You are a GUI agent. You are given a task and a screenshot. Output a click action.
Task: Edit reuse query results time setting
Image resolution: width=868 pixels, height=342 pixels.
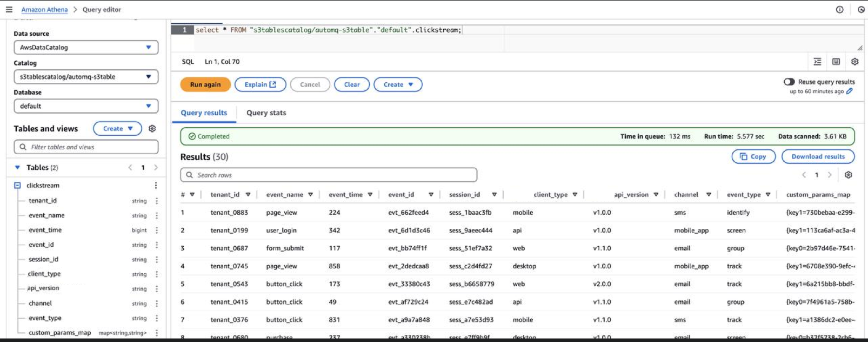click(849, 91)
